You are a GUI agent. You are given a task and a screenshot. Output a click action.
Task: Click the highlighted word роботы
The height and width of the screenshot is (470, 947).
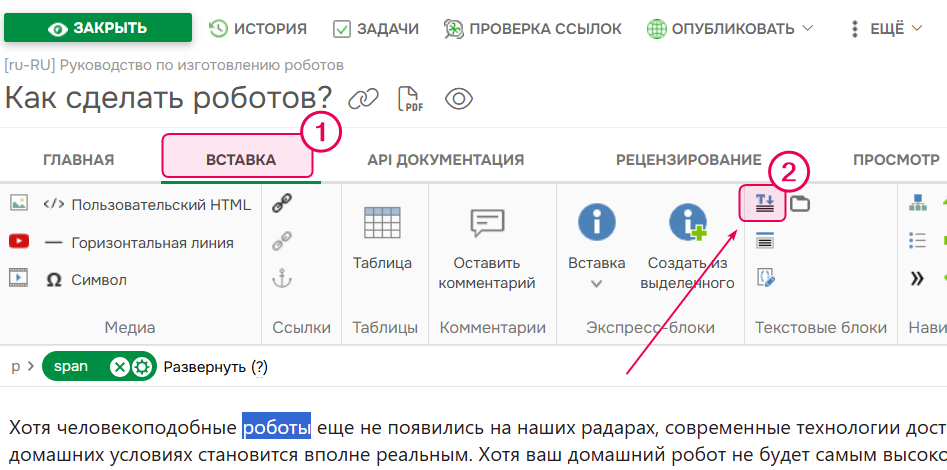point(277,428)
